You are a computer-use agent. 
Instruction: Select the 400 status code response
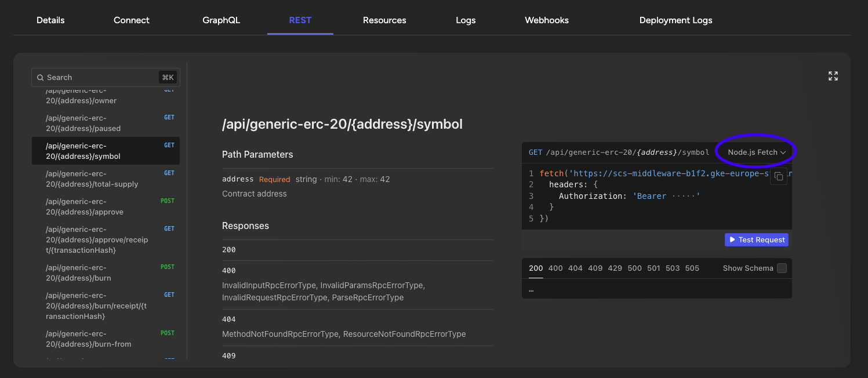(x=555, y=268)
